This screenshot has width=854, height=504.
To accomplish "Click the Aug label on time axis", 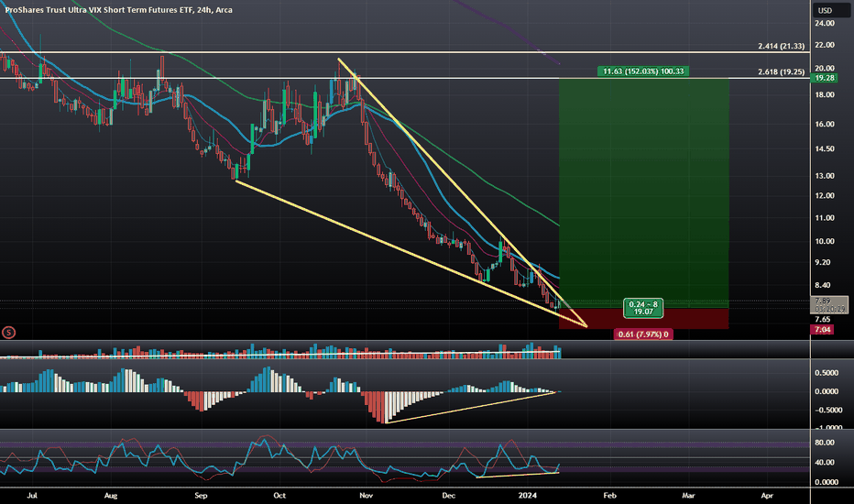I will point(111,495).
